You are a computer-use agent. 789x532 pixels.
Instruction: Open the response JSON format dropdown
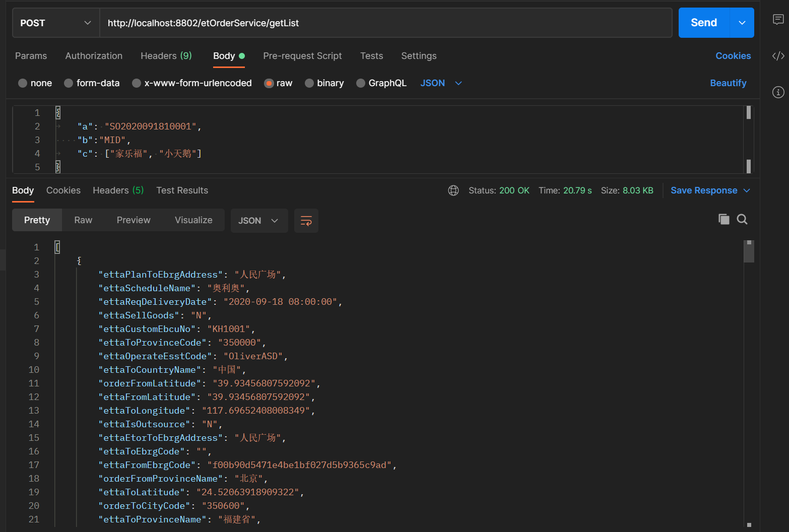pyautogui.click(x=259, y=221)
